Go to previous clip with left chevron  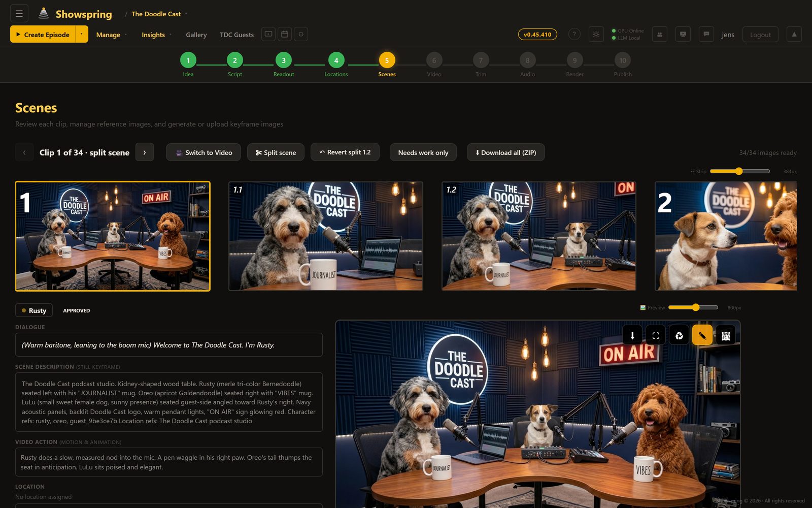24,152
